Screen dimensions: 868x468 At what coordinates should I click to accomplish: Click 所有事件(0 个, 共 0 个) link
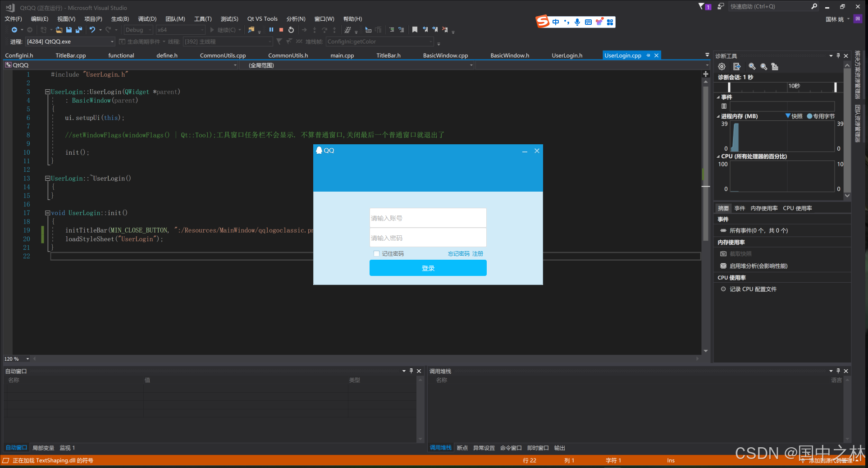759,230
